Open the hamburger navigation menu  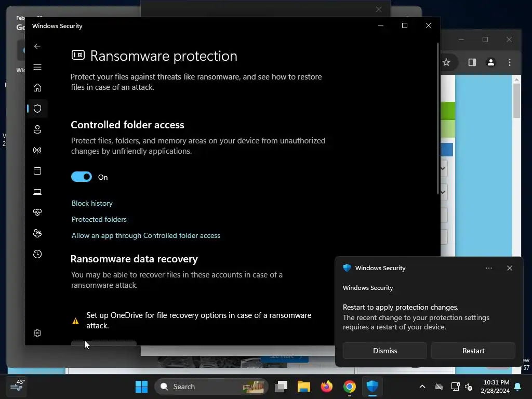[37, 67]
